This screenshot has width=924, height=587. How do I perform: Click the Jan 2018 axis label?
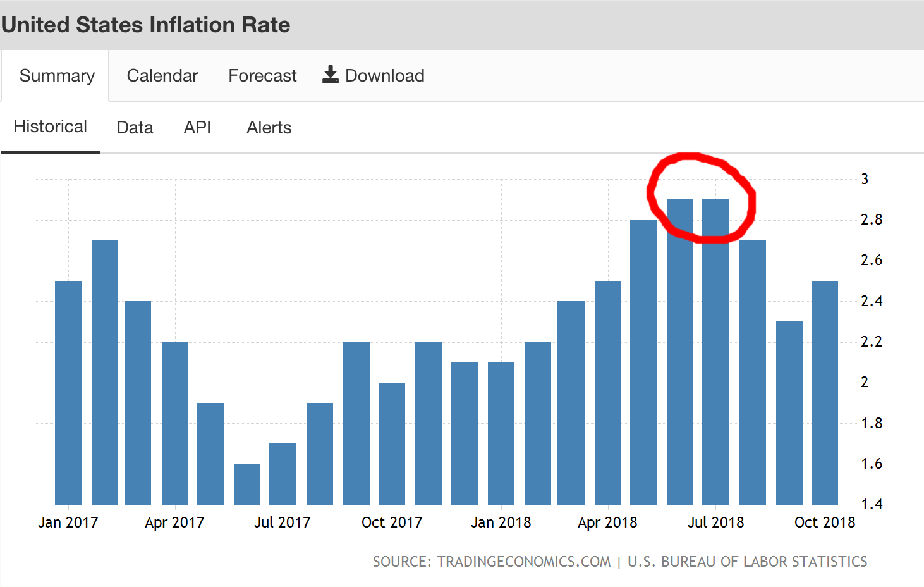click(501, 522)
